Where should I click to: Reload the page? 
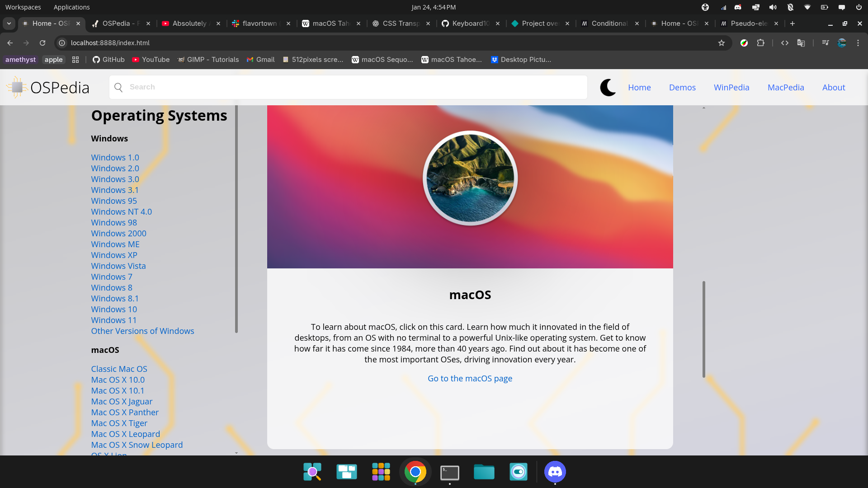(42, 43)
